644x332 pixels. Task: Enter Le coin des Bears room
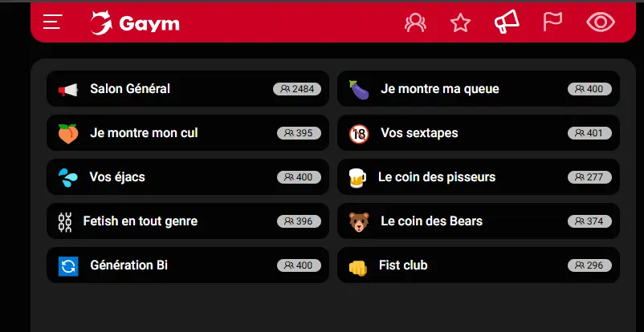click(431, 221)
